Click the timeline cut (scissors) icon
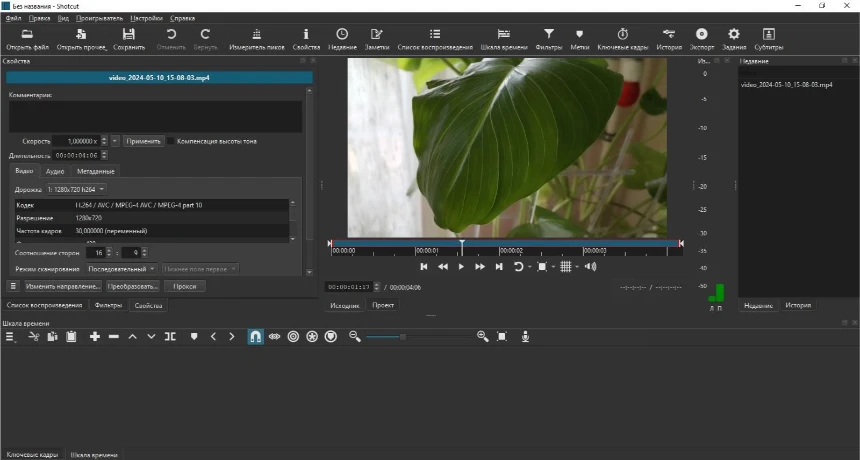Screen dimensions: 860x460 tap(33, 337)
